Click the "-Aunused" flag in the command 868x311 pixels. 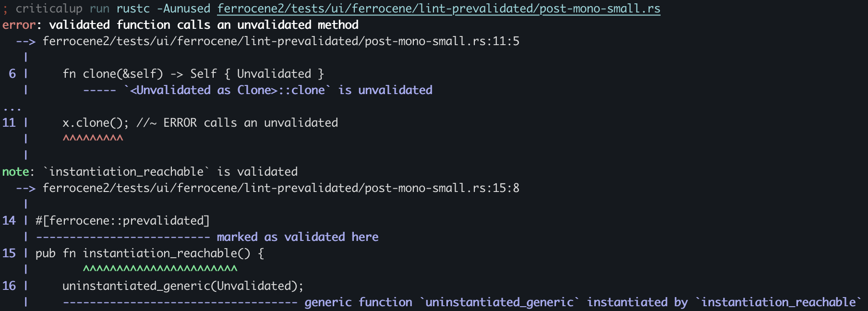[x=183, y=9]
